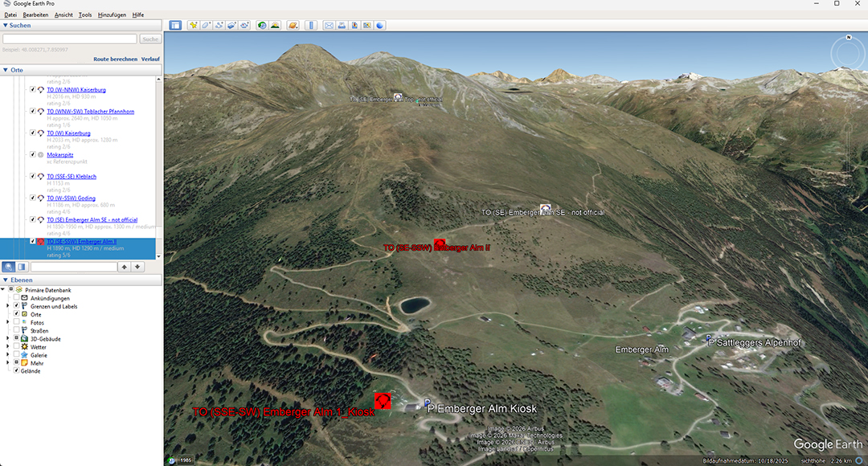The image size is (868, 466).
Task: Collapse the Suchen panel
Action: tap(6, 25)
